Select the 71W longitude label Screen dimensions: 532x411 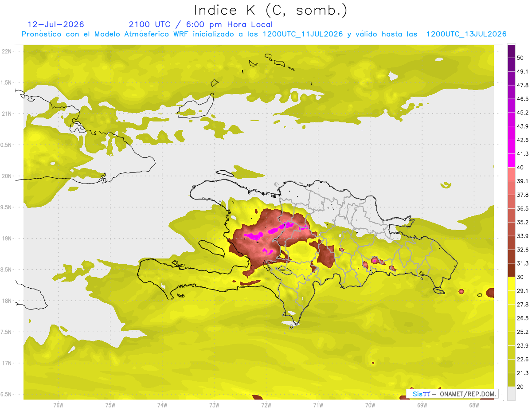click(318, 405)
